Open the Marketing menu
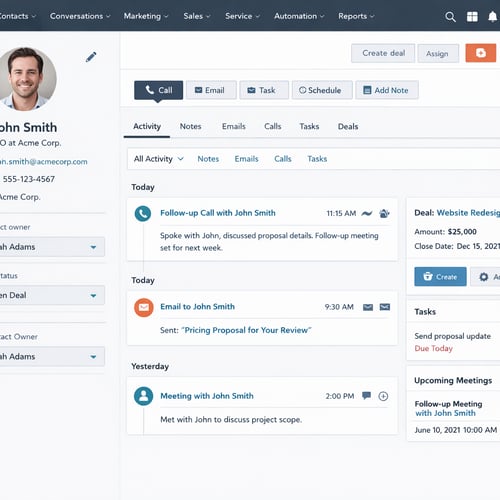The height and width of the screenshot is (500, 500). click(x=146, y=16)
